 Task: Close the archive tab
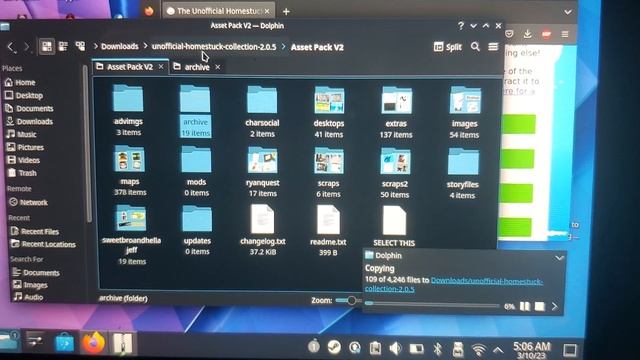click(x=218, y=67)
